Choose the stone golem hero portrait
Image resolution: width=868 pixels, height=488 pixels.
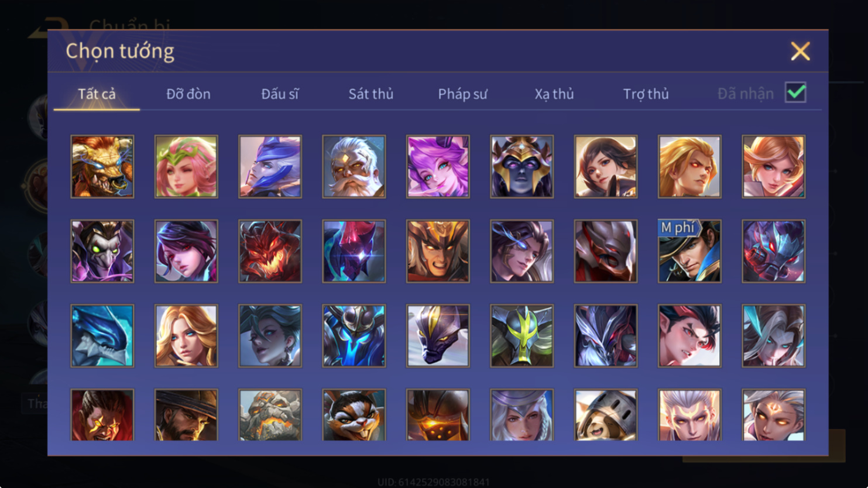[270, 415]
